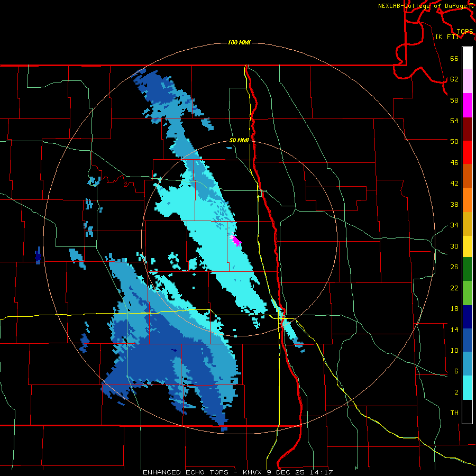
Task: Click the cyan 6 kft legend swatch
Action: (x=467, y=388)
